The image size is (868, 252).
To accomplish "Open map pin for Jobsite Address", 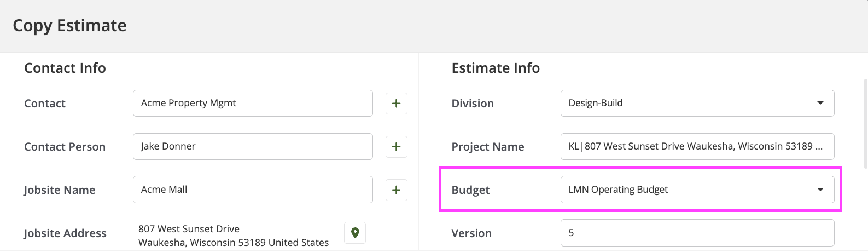I will pos(355,233).
